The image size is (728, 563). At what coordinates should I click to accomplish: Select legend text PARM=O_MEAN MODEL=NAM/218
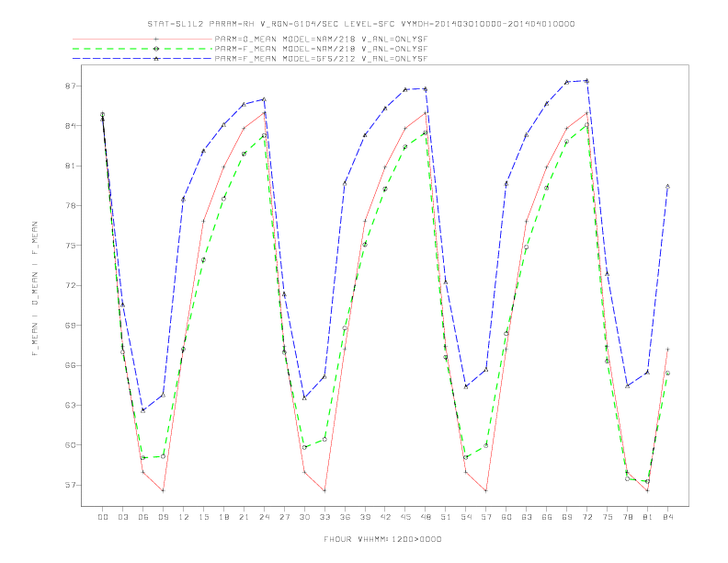coord(285,40)
